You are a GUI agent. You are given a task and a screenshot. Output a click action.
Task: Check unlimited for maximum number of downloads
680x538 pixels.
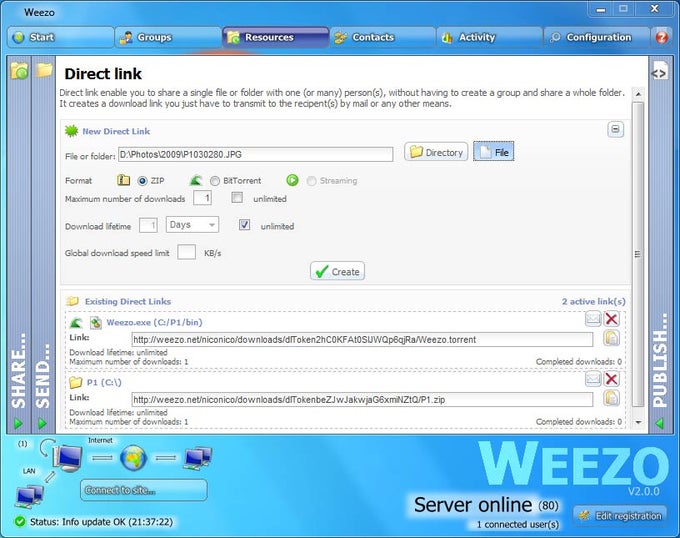click(237, 198)
